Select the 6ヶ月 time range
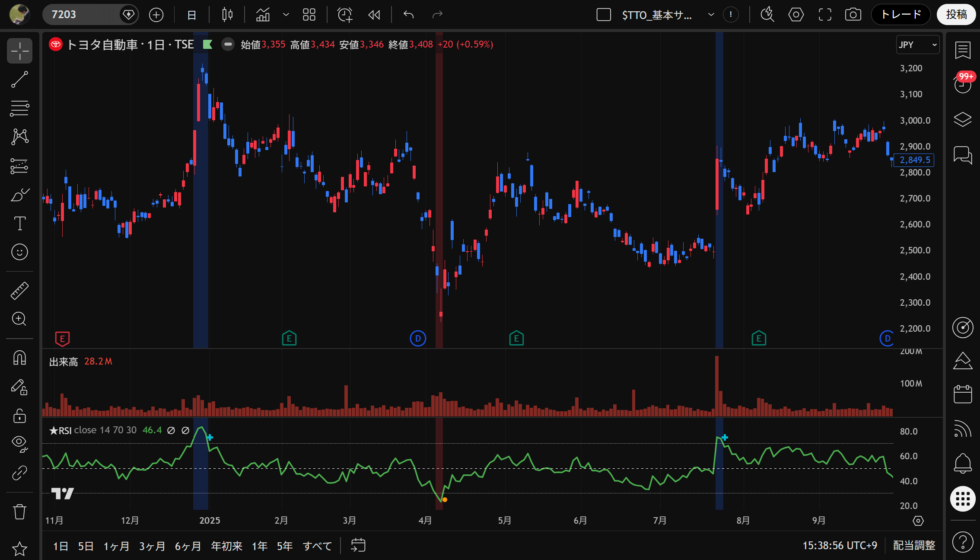This screenshot has height=560, width=980. click(188, 546)
